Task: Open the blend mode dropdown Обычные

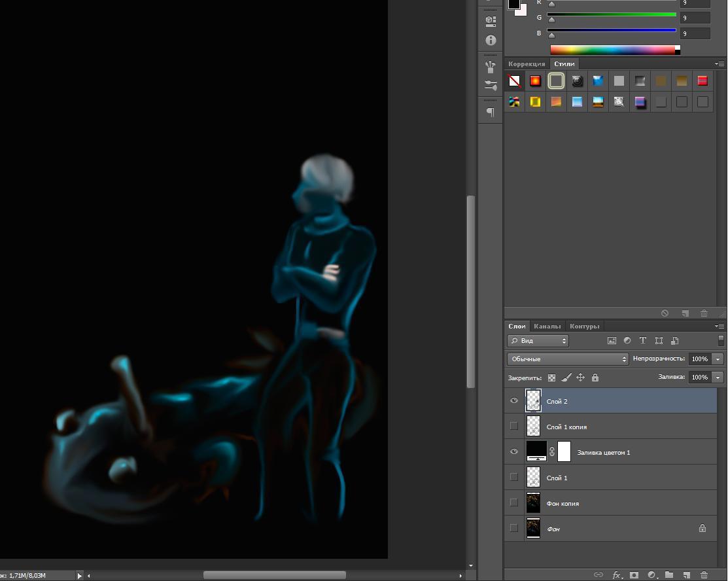Action: point(567,359)
